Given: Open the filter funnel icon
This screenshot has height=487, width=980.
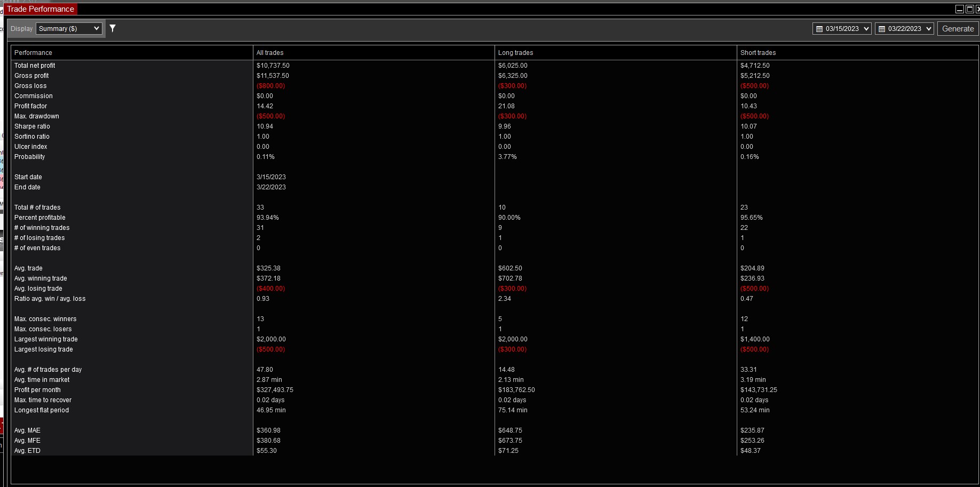Looking at the screenshot, I should pyautogui.click(x=113, y=28).
